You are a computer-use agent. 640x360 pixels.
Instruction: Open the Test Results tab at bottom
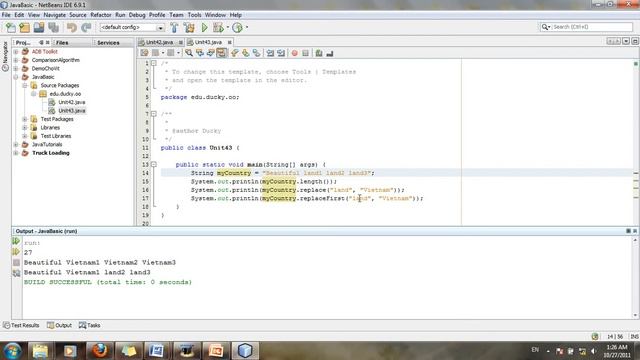[x=21, y=325]
